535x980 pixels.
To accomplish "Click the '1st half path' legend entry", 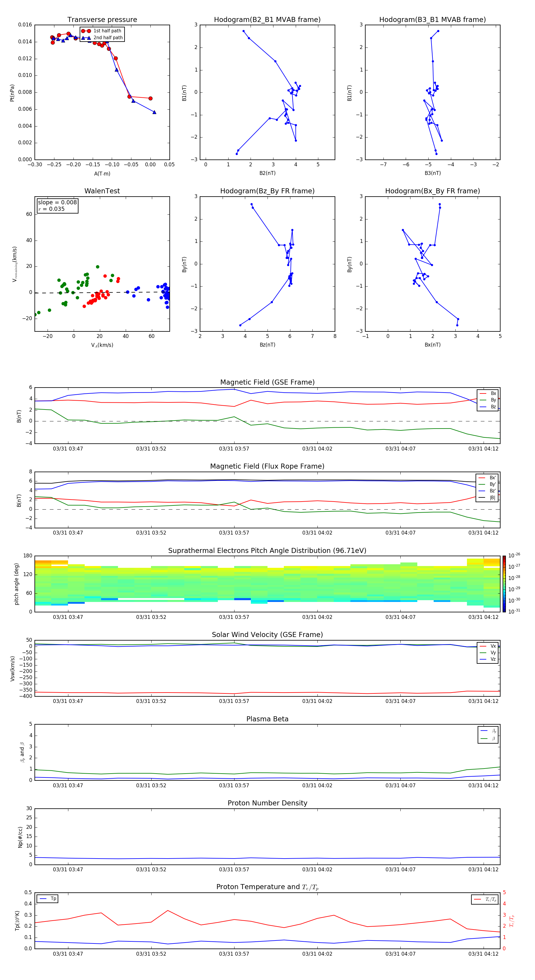I will [101, 31].
